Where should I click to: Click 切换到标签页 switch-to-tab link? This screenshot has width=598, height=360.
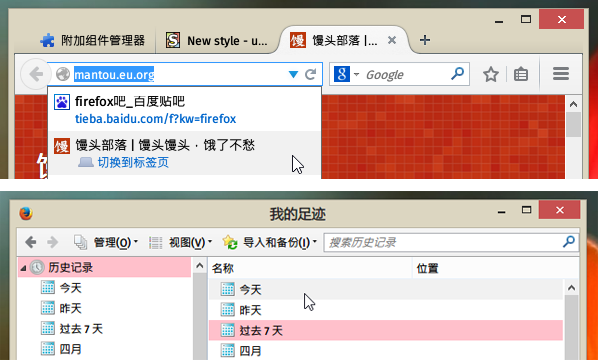click(133, 163)
